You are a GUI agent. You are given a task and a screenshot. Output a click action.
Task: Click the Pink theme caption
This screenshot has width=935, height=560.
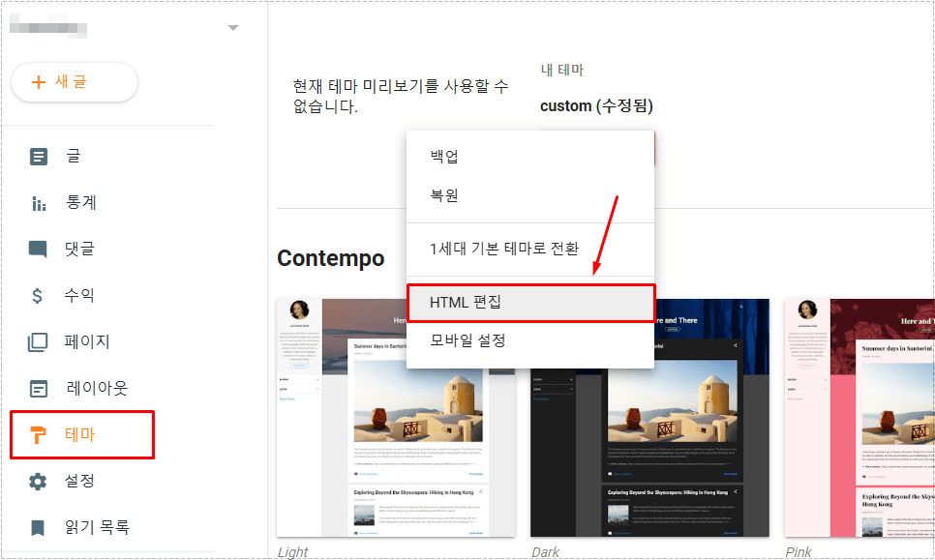(799, 552)
